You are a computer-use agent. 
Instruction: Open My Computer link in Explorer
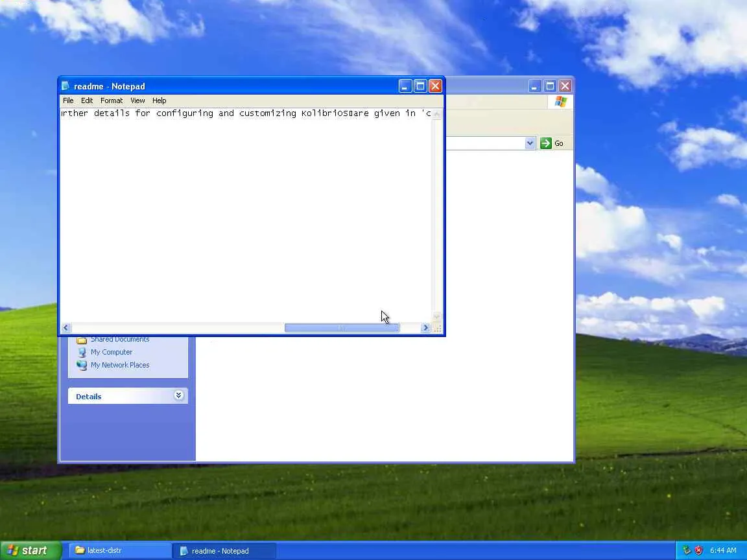112,352
